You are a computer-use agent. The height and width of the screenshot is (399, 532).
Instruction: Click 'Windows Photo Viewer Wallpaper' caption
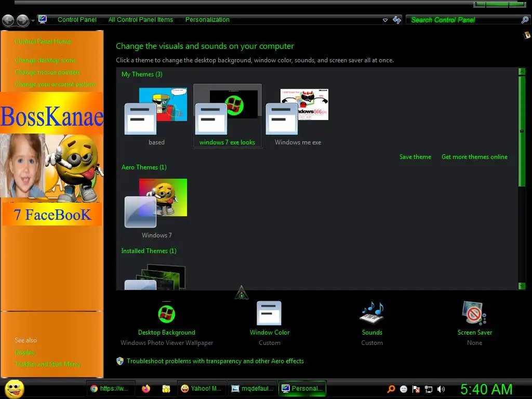tap(167, 343)
